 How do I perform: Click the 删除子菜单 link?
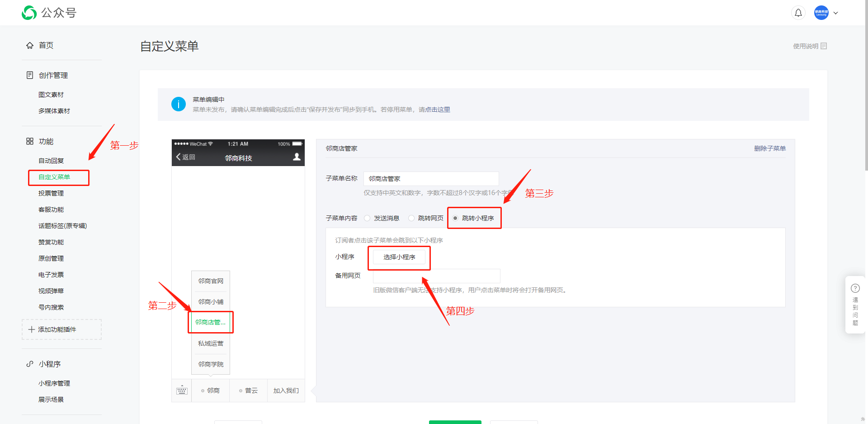pyautogui.click(x=770, y=148)
